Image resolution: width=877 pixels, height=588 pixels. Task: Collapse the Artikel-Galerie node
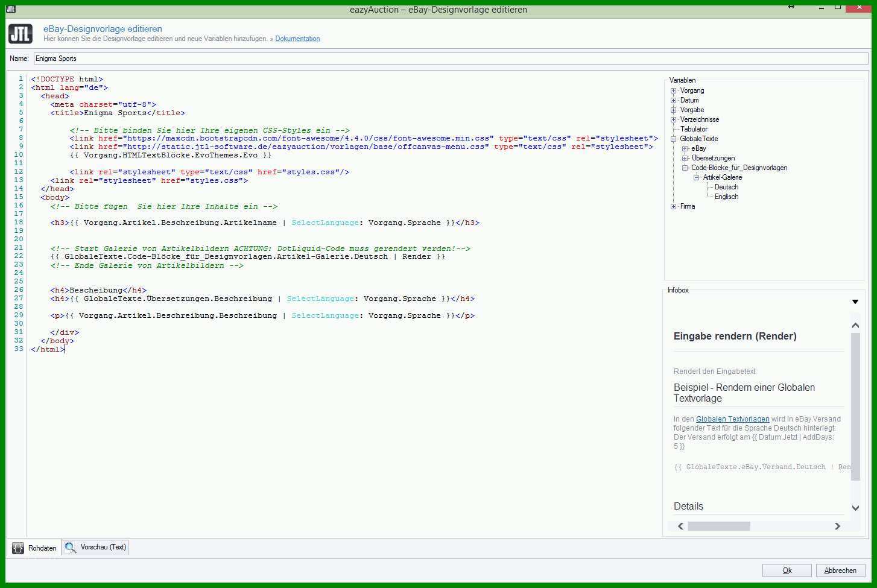click(696, 177)
